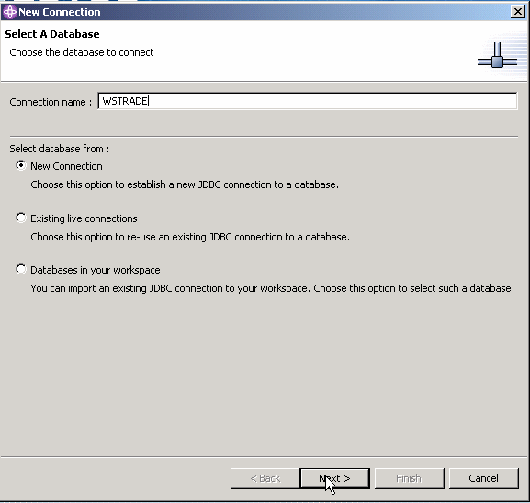
Task: Click the Choose the database to connect subtitle
Action: coord(81,52)
